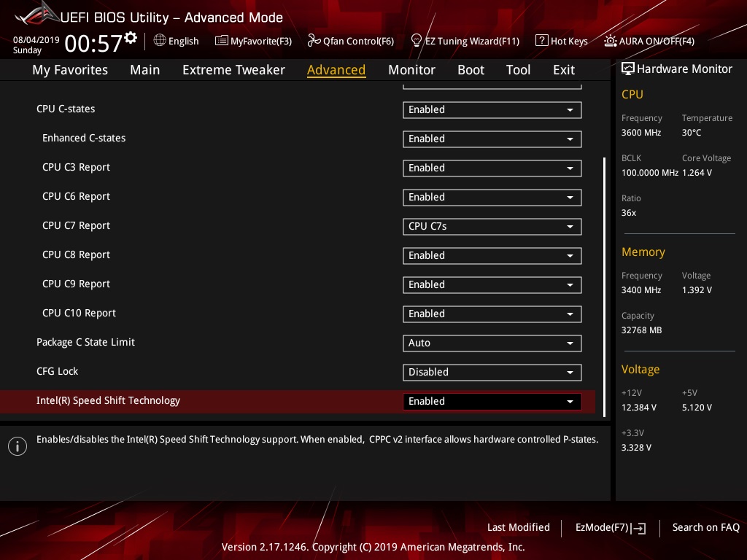Click the globe language icon
Viewport: 747px width, 560px height.
(x=160, y=41)
